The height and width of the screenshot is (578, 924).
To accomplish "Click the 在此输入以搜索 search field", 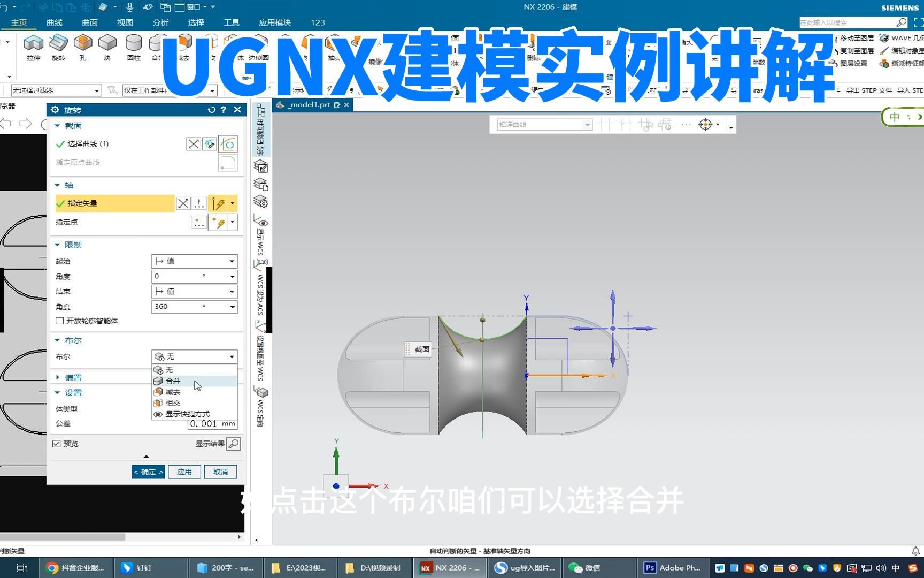I will (x=850, y=22).
